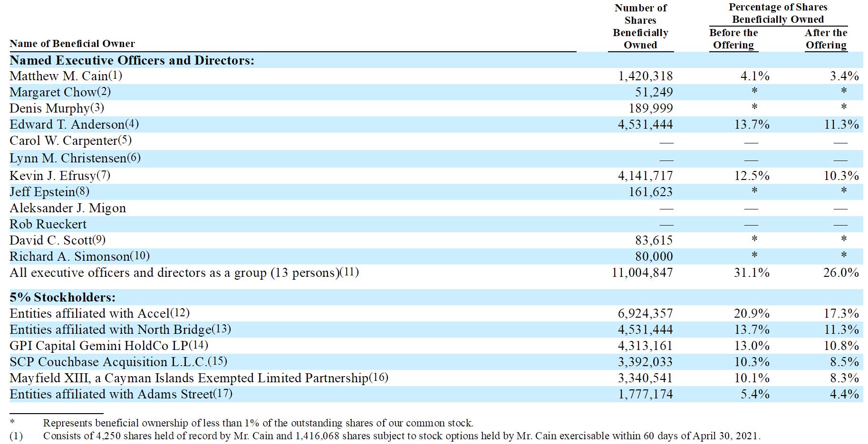
Task: Select the total 11,004,847
Action: coord(642,273)
